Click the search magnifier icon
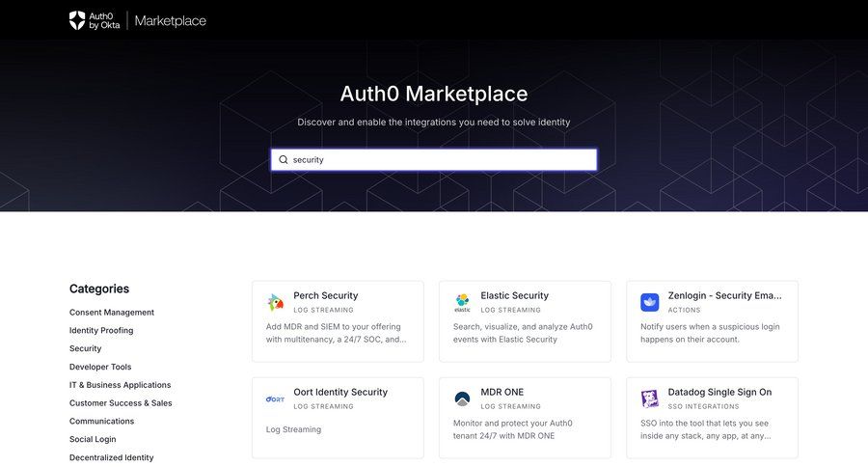 point(283,159)
